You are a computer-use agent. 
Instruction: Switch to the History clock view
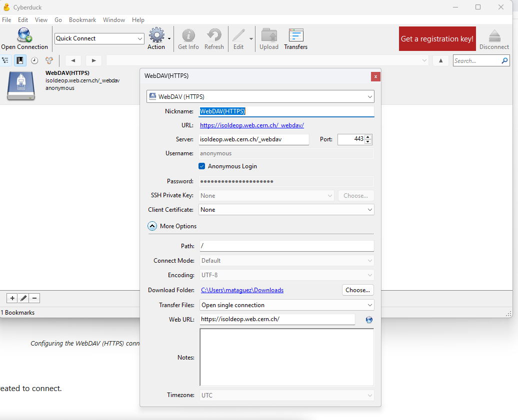(x=34, y=60)
